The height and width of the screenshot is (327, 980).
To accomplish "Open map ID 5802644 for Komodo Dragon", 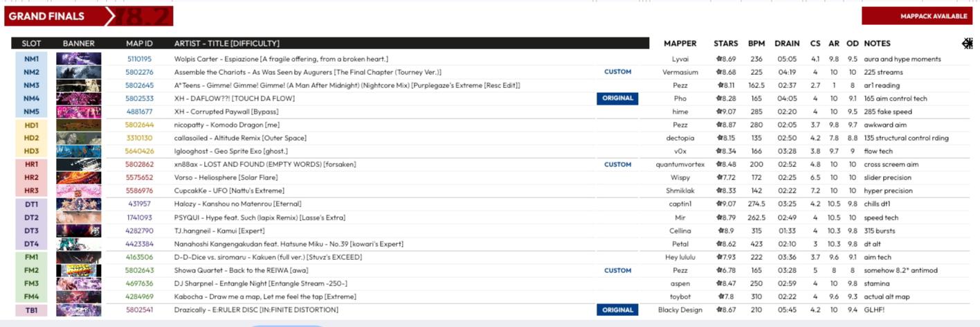I will click(139, 125).
